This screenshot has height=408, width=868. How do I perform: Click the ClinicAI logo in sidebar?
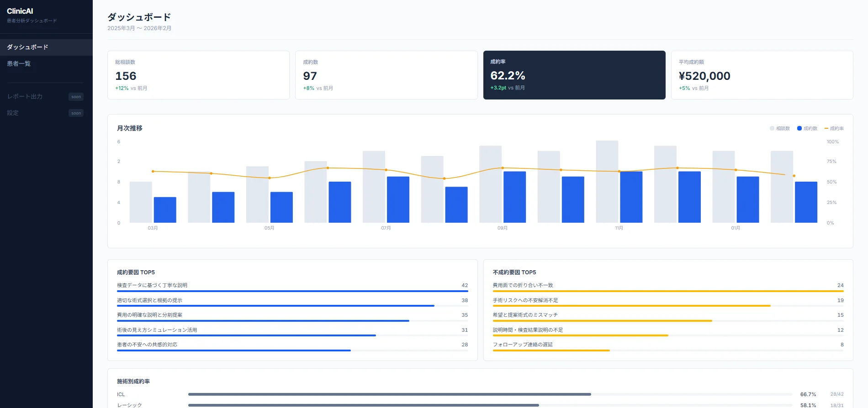coord(20,11)
